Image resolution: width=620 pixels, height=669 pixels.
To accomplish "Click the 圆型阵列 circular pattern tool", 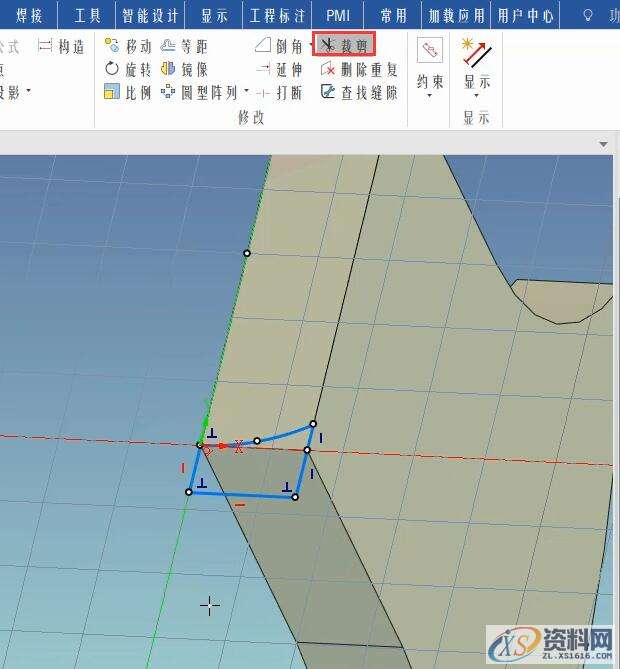I will 199,92.
